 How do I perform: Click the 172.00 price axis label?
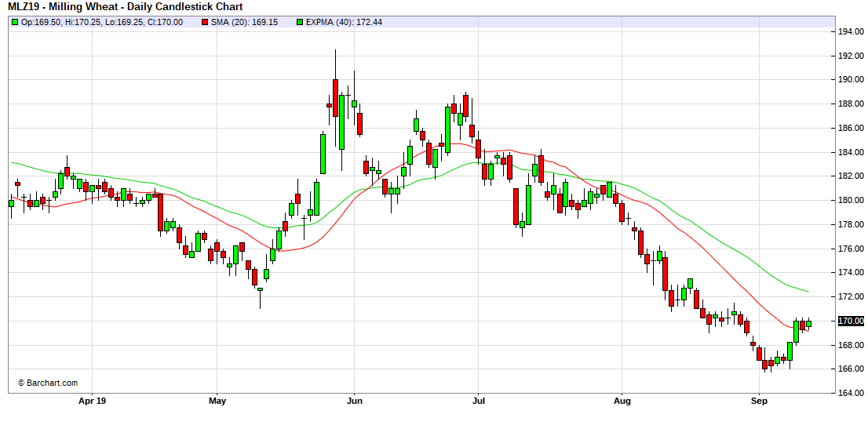tap(852, 296)
